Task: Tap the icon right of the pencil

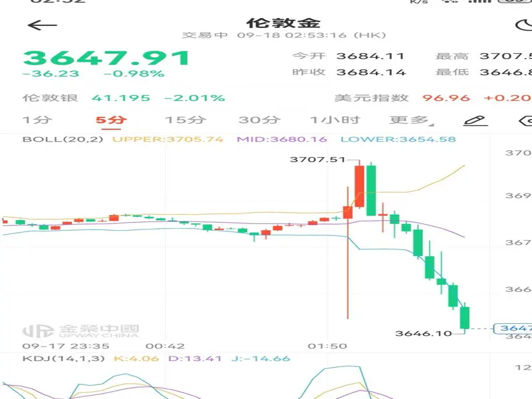Action: (525, 120)
